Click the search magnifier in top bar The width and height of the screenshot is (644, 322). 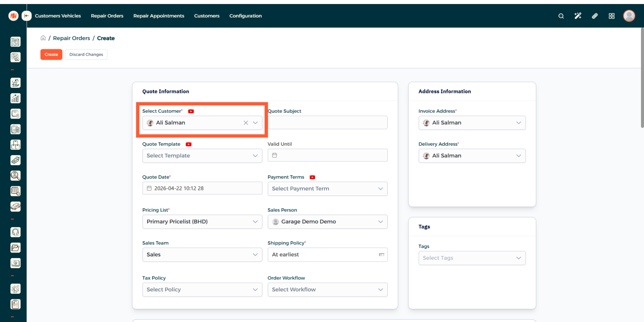click(x=561, y=16)
